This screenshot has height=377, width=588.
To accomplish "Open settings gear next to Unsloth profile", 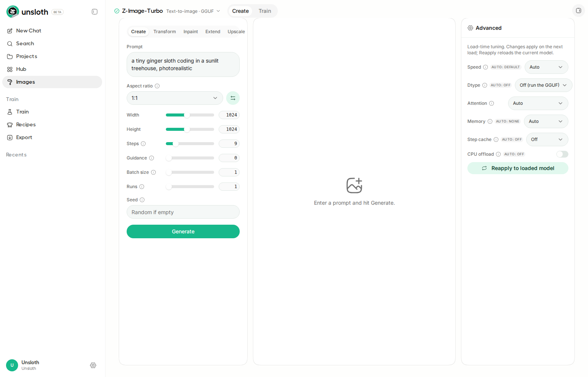I will [93, 365].
